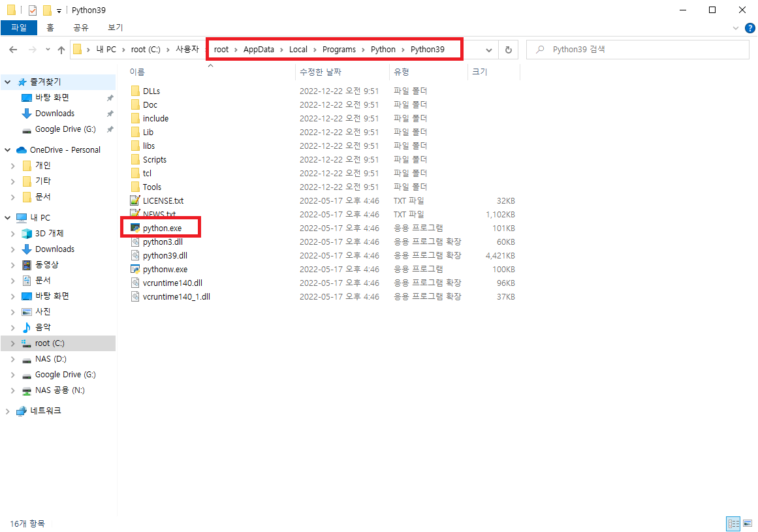758x532 pixels.
Task: Select the vcruntime140.dll file icon
Action: point(135,283)
